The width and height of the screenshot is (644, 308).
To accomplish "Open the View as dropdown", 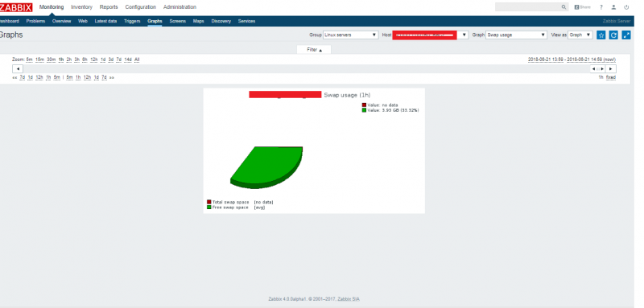I will click(x=580, y=35).
